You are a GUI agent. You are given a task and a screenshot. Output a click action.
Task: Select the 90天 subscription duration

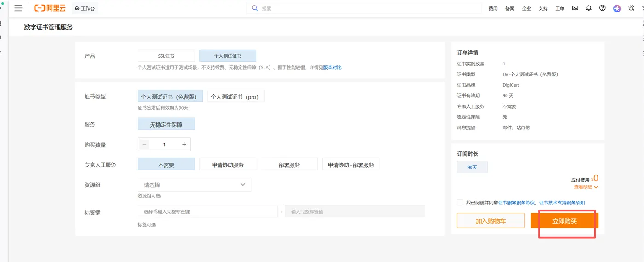tap(472, 167)
